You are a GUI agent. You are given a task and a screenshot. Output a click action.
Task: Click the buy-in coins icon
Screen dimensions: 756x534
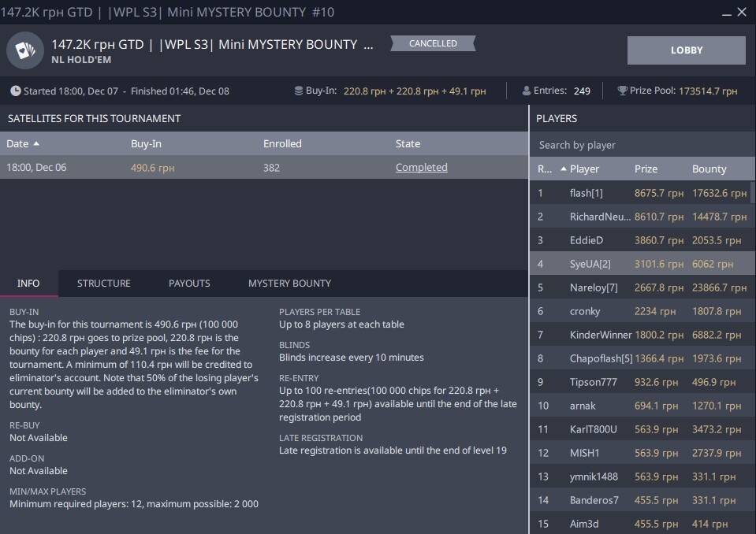pos(298,91)
